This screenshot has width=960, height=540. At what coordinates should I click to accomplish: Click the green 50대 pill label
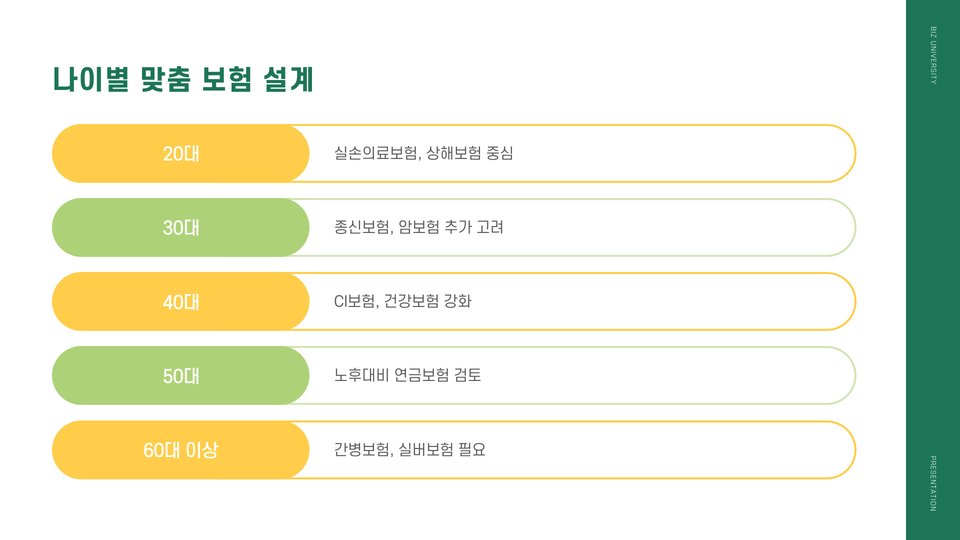[181, 376]
